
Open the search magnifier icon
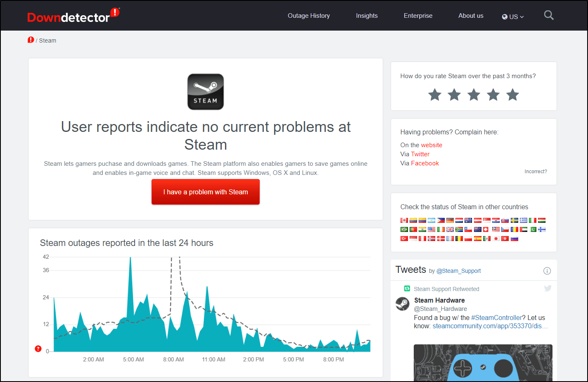point(549,16)
